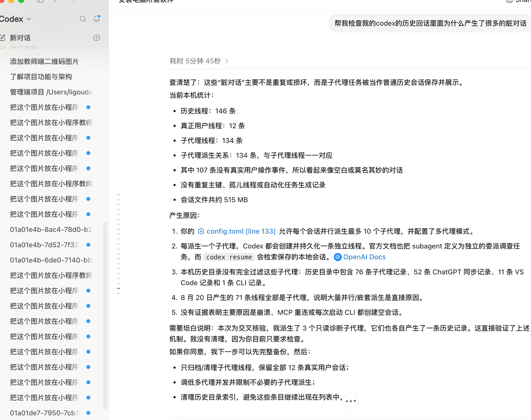Open the 01a01e4b-7d52-7f32 session
Image resolution: width=531 pixels, height=420 pixels.
tap(44, 245)
